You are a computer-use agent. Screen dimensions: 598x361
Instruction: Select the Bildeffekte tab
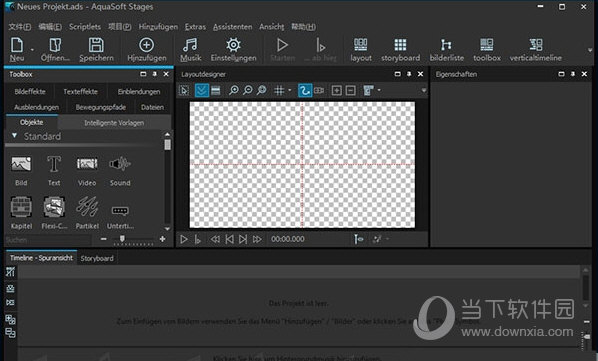30,91
